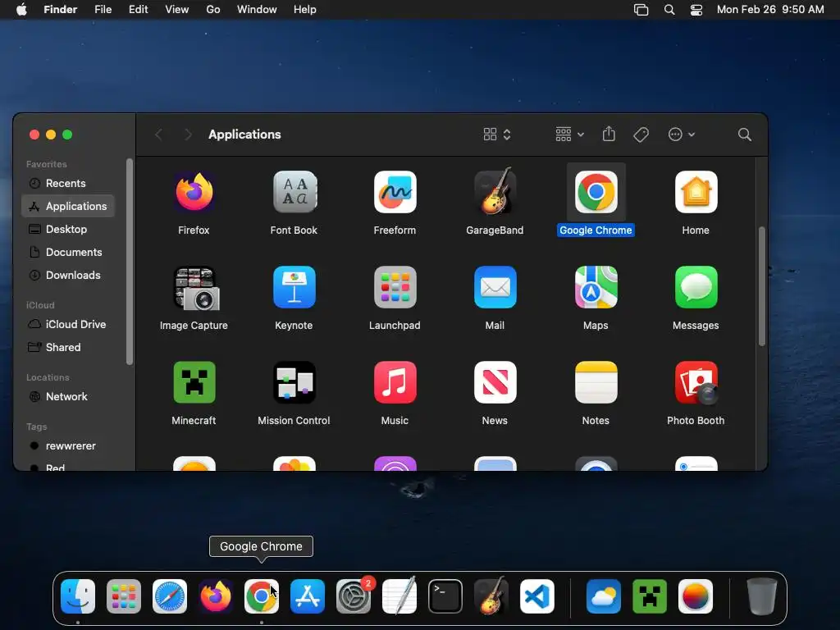Viewport: 840px width, 630px height.
Task: Go back with the left chevron button
Action: 158,135
